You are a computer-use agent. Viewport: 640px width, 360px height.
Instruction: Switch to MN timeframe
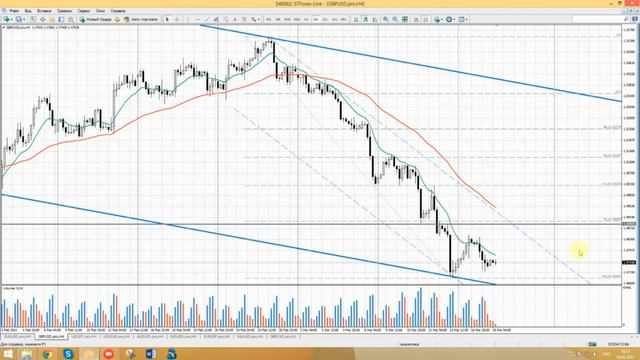point(343,19)
